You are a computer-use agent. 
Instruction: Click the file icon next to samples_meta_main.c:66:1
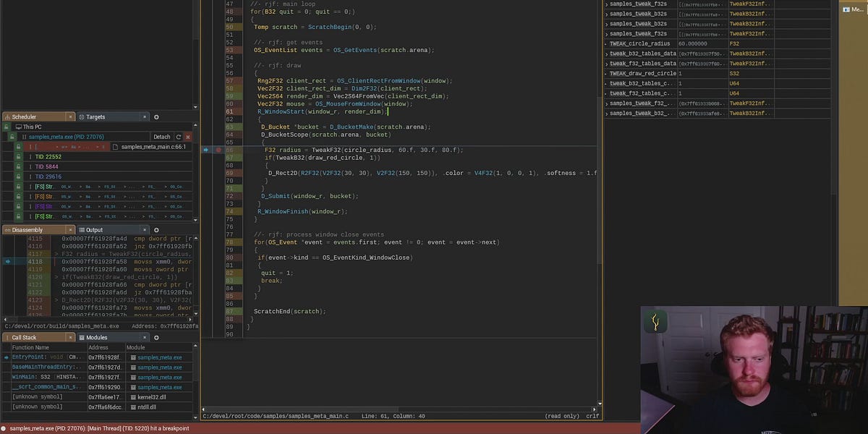(116, 146)
